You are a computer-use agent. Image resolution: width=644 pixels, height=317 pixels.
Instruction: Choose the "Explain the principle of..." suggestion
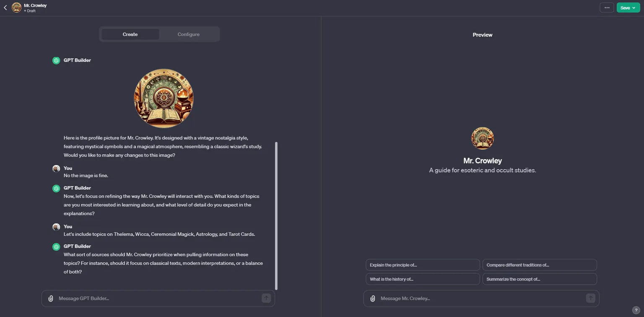tap(423, 265)
